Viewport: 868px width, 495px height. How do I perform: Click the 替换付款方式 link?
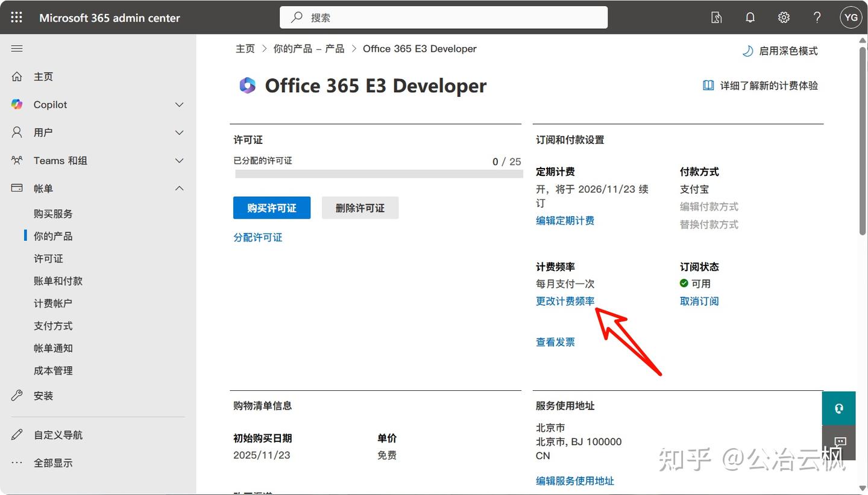[709, 224]
